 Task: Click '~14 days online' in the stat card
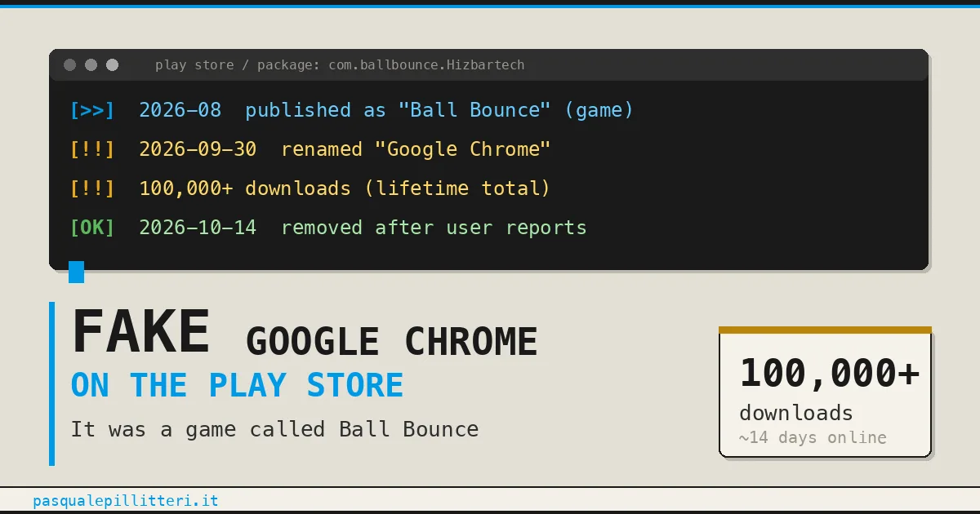click(x=813, y=437)
